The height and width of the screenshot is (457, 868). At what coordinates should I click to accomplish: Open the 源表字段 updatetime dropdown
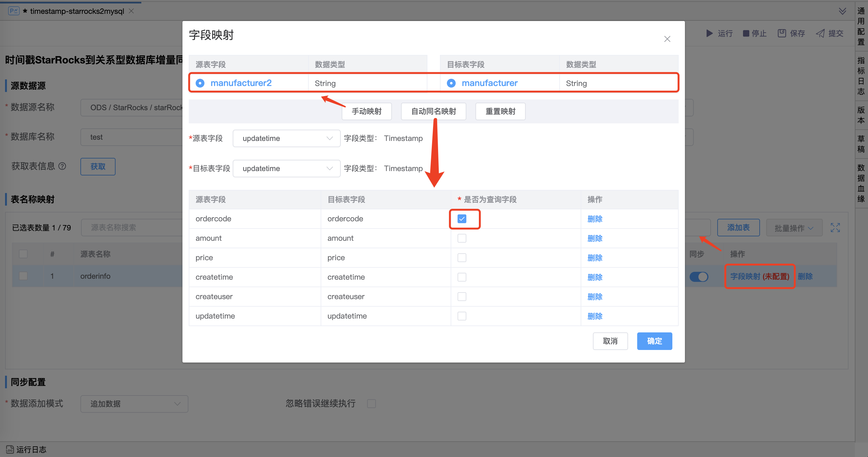tap(286, 138)
